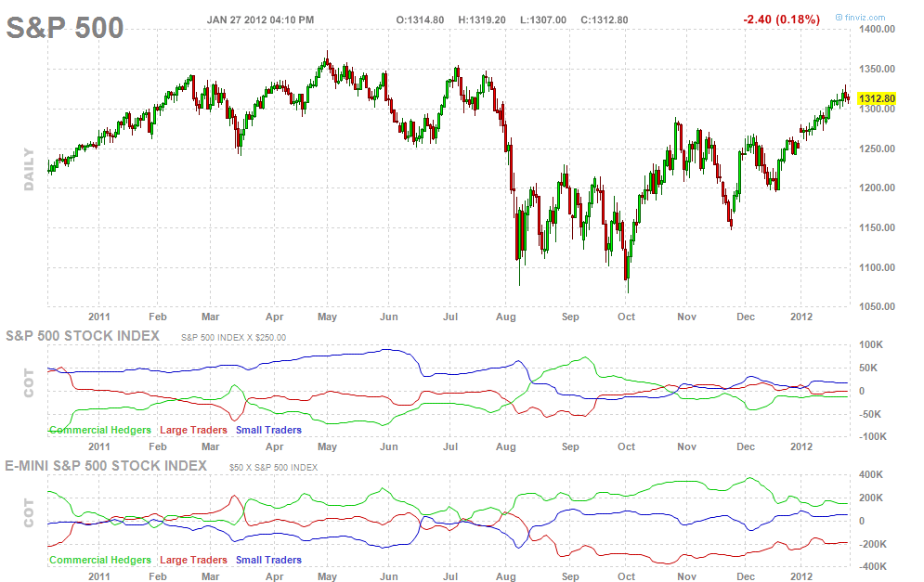Click "Small Traders" in the S&P 500 Stock Index legend
The height and width of the screenshot is (582, 924).
(x=268, y=430)
